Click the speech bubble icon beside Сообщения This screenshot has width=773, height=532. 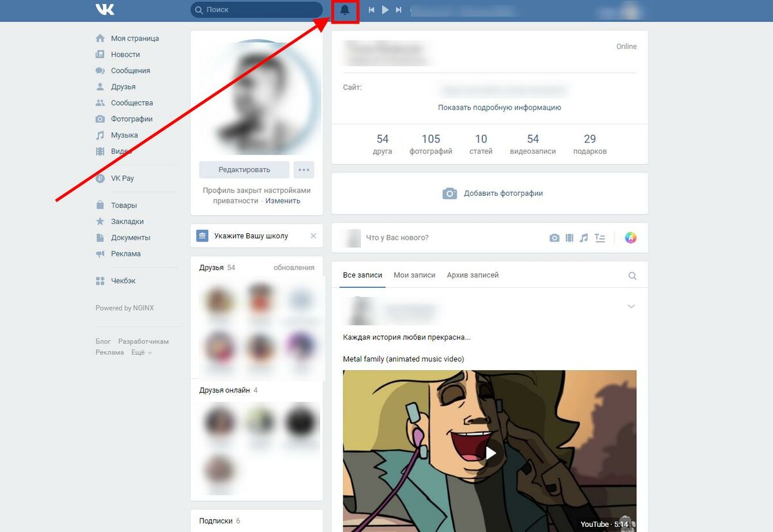click(100, 71)
